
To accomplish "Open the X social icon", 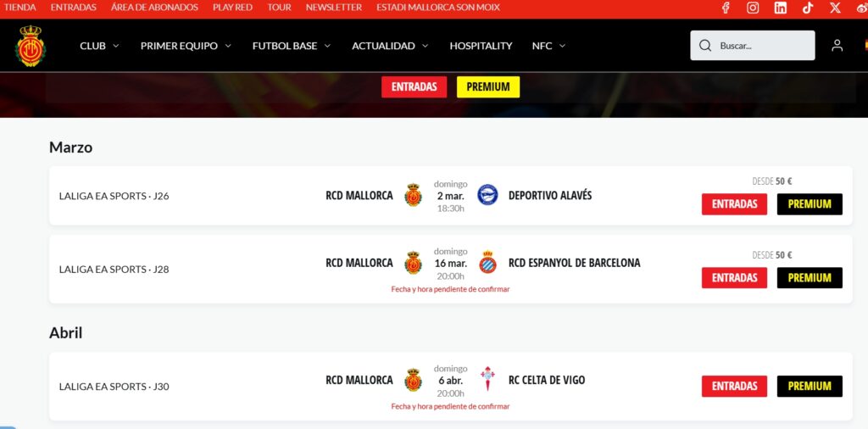I will pos(835,8).
